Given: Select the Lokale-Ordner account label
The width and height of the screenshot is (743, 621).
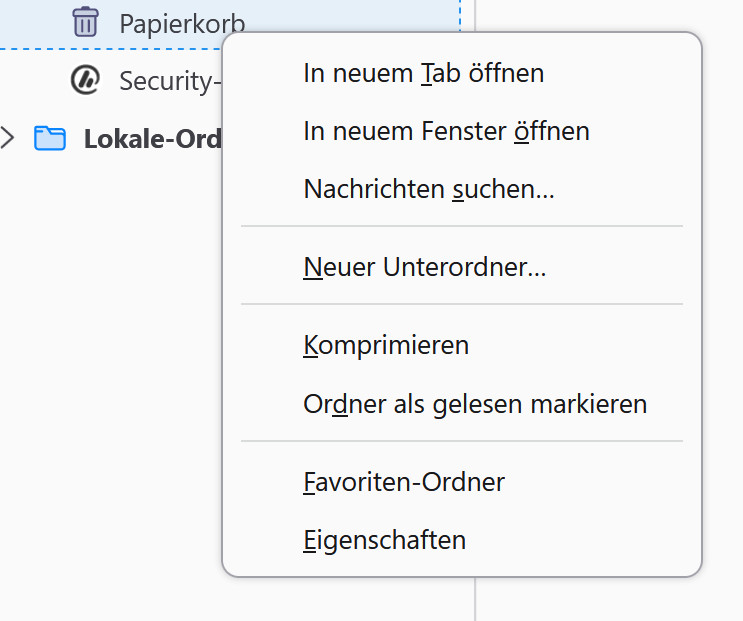Looking at the screenshot, I should point(153,139).
